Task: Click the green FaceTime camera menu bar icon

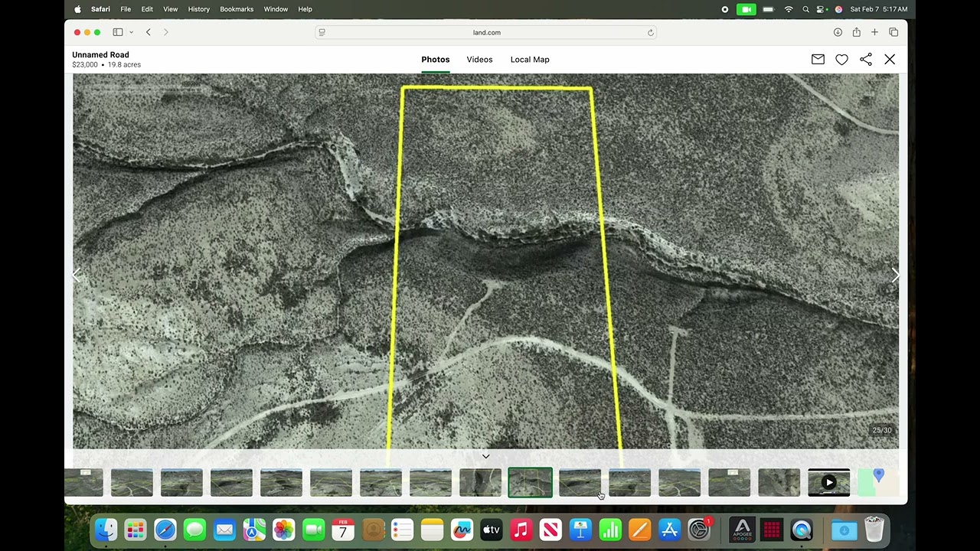Action: coord(746,9)
